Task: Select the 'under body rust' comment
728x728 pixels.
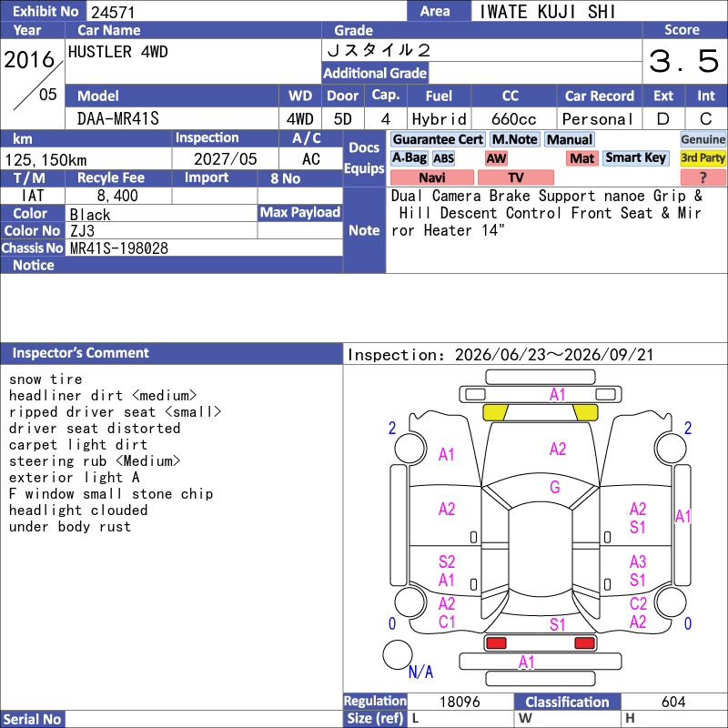Action: pos(70,527)
